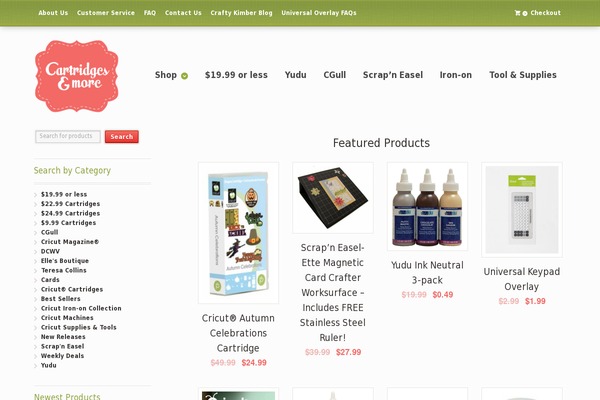Viewport: 600px width, 400px height.
Task: View the Scrap'n Easel-Ette worksurface product image
Action: [333, 198]
